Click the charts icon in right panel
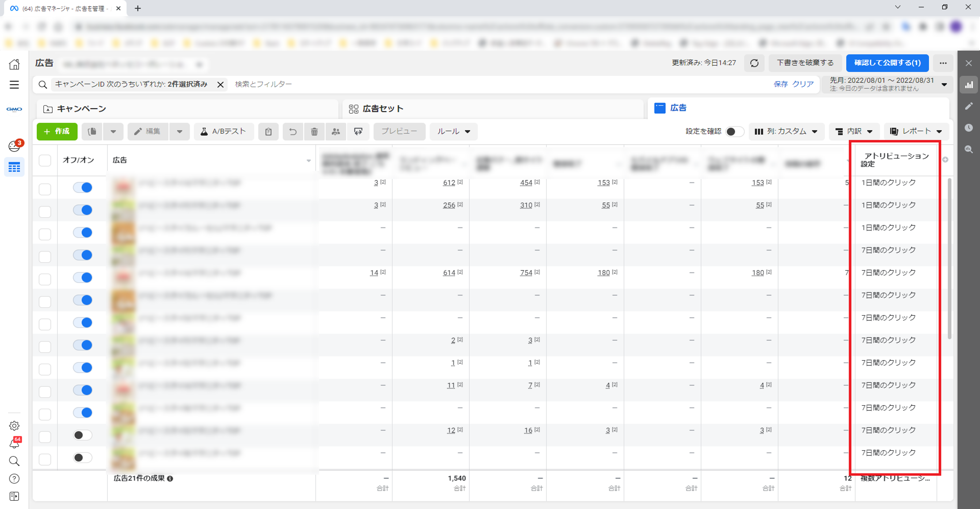This screenshot has width=980, height=509. click(x=969, y=84)
